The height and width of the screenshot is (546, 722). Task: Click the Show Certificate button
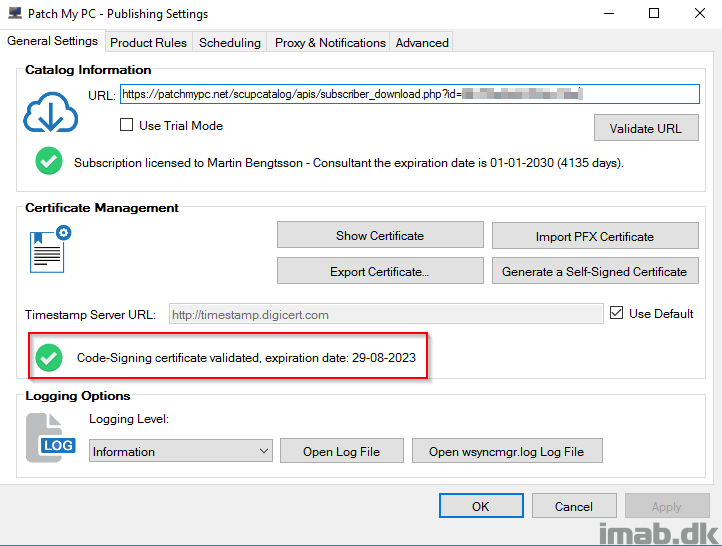click(380, 235)
